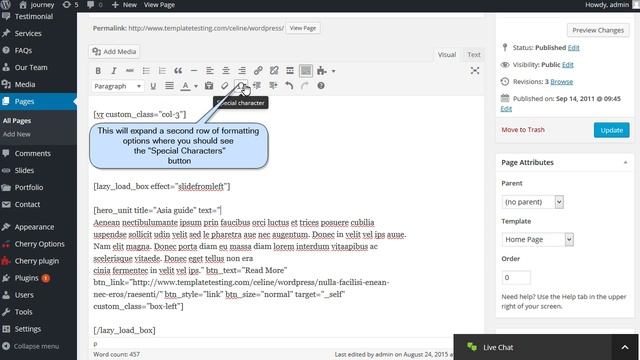Switch to the Visual editor tab
640x360 pixels.
click(x=447, y=55)
